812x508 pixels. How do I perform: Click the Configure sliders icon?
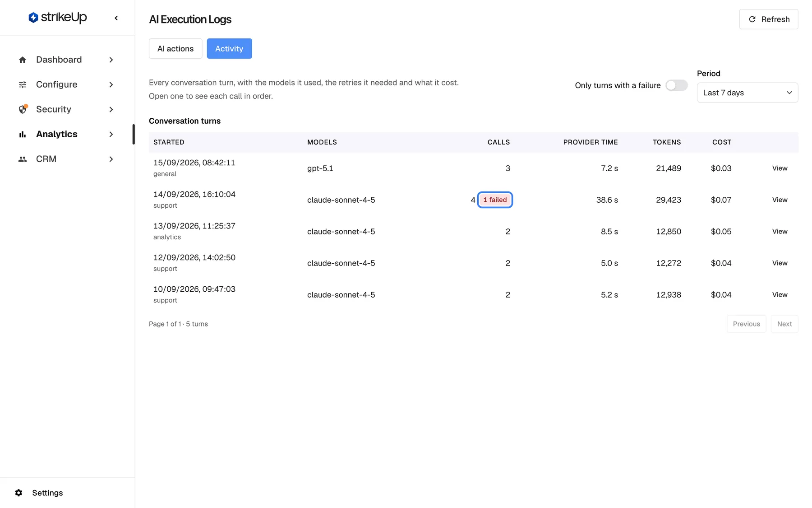point(23,84)
